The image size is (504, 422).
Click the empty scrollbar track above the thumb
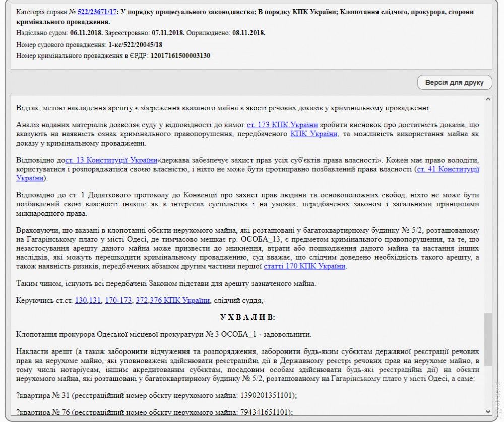tap(488, 201)
